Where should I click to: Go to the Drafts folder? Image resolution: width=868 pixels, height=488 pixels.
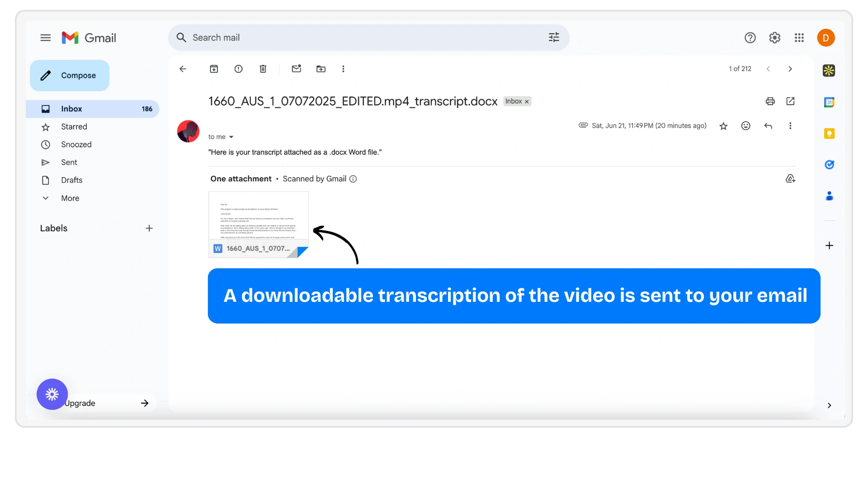point(71,180)
